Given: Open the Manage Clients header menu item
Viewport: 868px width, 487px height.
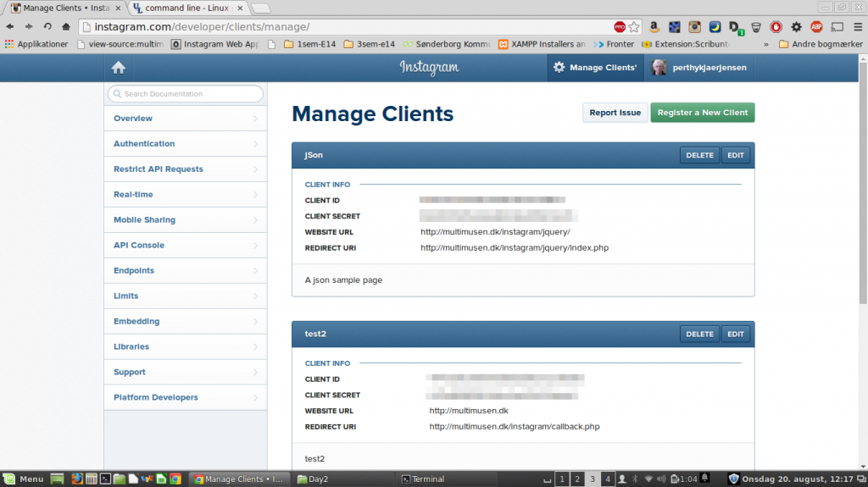Looking at the screenshot, I should pos(596,68).
